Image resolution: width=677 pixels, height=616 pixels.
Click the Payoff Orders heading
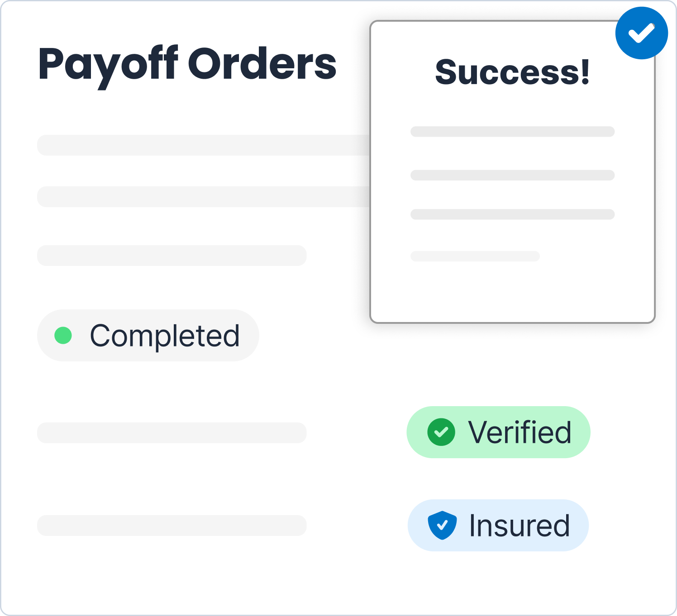(187, 64)
